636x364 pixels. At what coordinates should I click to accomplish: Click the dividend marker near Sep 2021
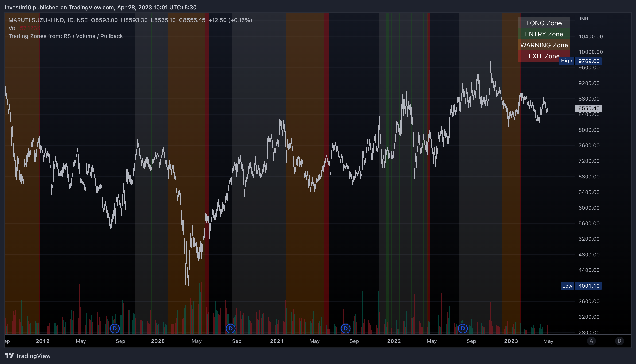[345, 329]
